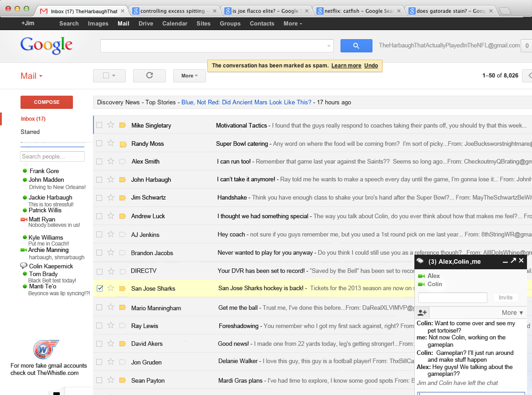532x395 pixels.
Task: Click TheWhistle logo in sidebar
Action: (46, 349)
